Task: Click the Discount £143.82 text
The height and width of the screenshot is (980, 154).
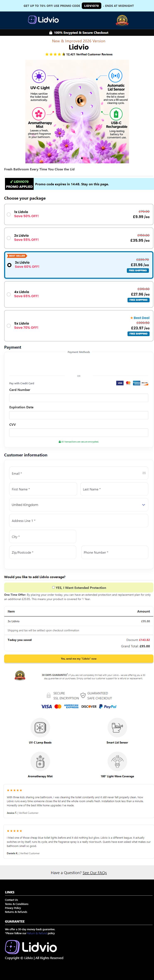Action: (x=138, y=640)
